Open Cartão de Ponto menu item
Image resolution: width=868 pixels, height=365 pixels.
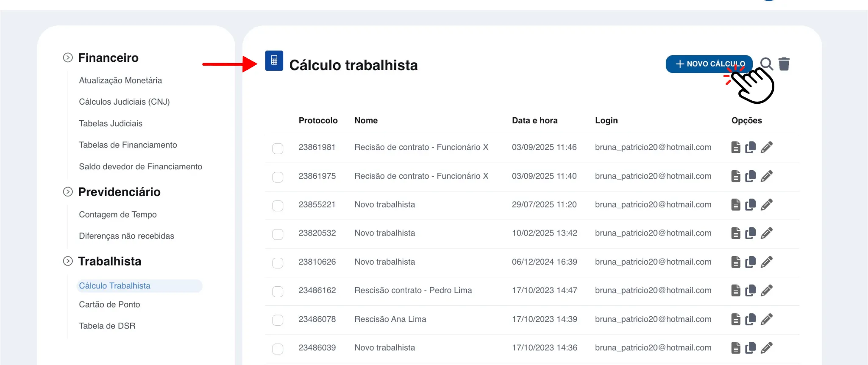(109, 304)
